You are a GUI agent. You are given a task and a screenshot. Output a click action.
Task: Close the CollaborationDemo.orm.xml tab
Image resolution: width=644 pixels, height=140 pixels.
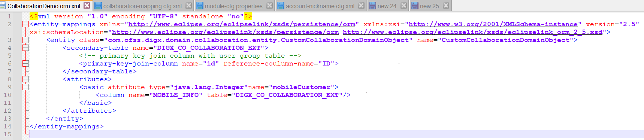coord(87,6)
